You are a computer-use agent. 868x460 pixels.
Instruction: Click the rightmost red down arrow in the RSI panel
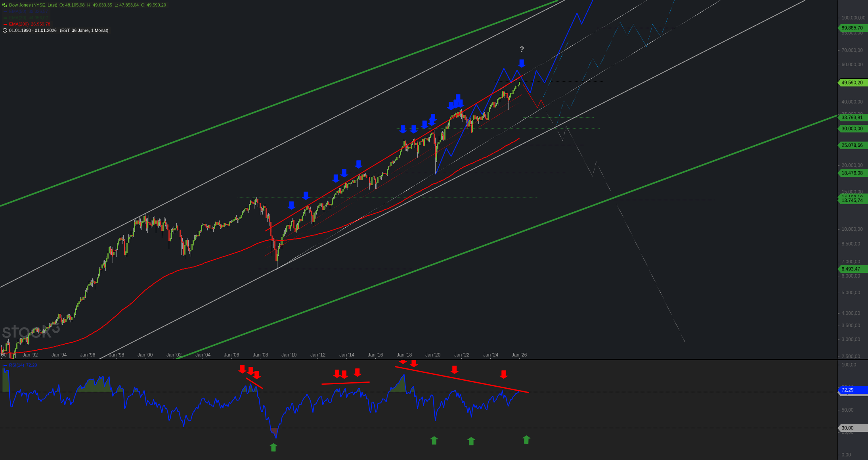(503, 374)
